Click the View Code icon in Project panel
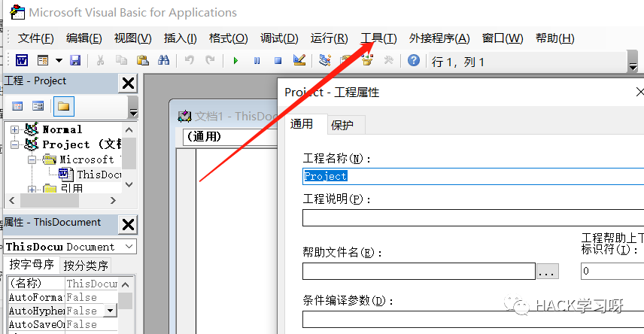 coord(17,106)
